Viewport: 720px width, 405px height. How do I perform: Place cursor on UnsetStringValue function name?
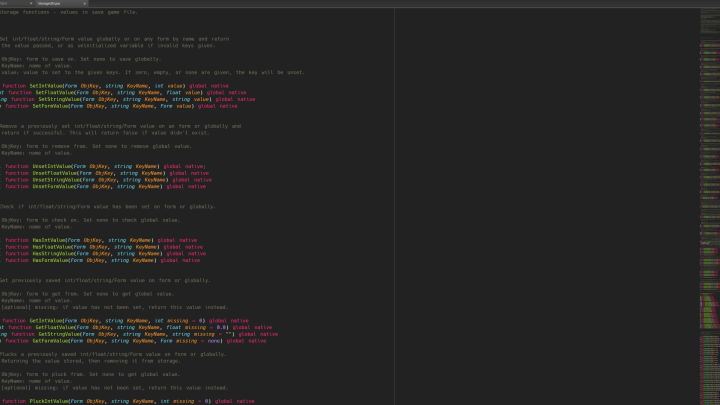56,180
